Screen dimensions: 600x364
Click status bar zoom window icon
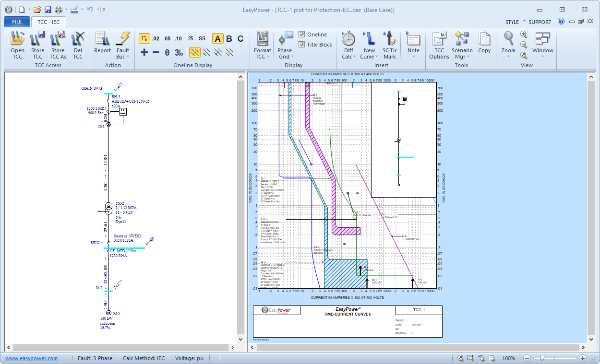pos(471,358)
